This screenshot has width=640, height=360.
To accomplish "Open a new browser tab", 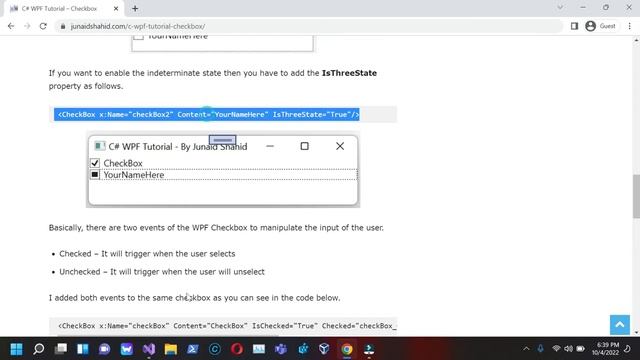I will click(x=135, y=8).
